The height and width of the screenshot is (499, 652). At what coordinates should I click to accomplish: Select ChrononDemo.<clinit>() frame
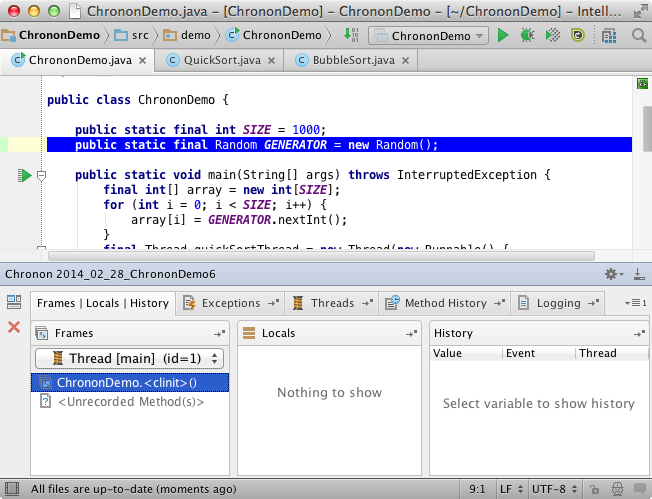pos(130,383)
